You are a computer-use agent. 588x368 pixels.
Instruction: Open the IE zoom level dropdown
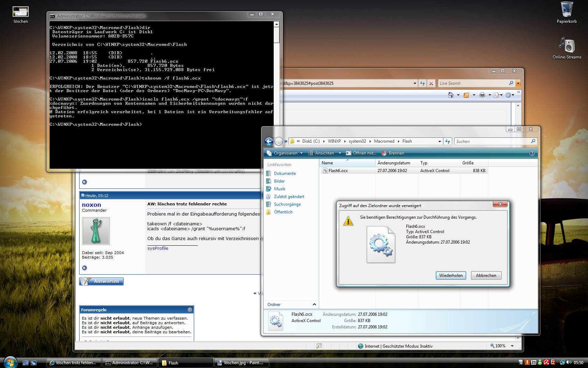tap(512, 346)
